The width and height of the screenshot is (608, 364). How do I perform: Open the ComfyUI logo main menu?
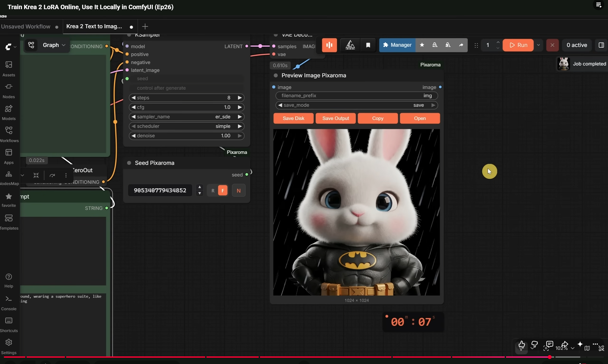point(10,47)
